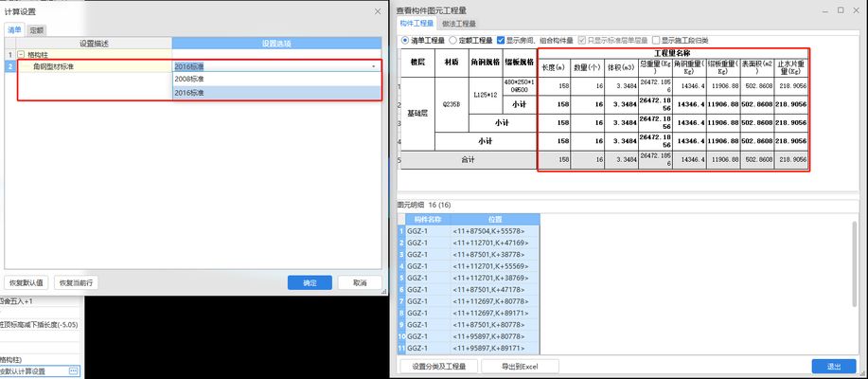This screenshot has width=868, height=379.
Task: Click 导出到Excel button
Action: [520, 367]
